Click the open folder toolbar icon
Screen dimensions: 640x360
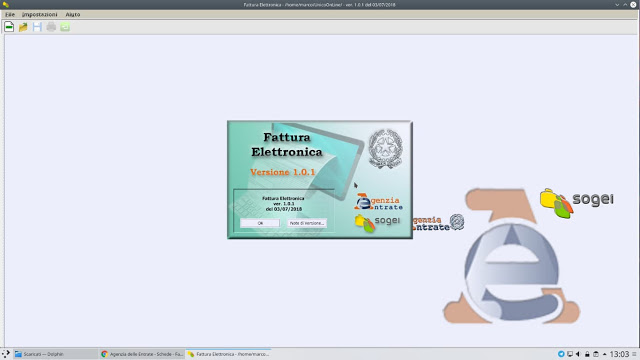23,27
